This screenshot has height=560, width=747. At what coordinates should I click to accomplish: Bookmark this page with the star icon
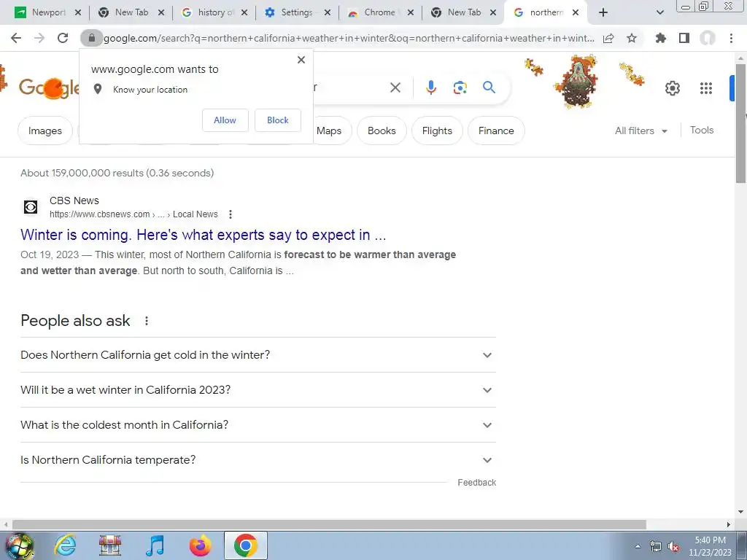click(x=632, y=38)
